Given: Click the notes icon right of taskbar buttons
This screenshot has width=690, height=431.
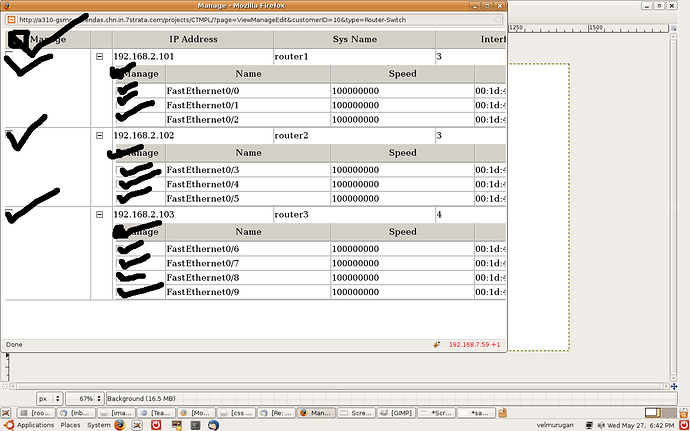Looking at the screenshot, I should click(x=503, y=413).
